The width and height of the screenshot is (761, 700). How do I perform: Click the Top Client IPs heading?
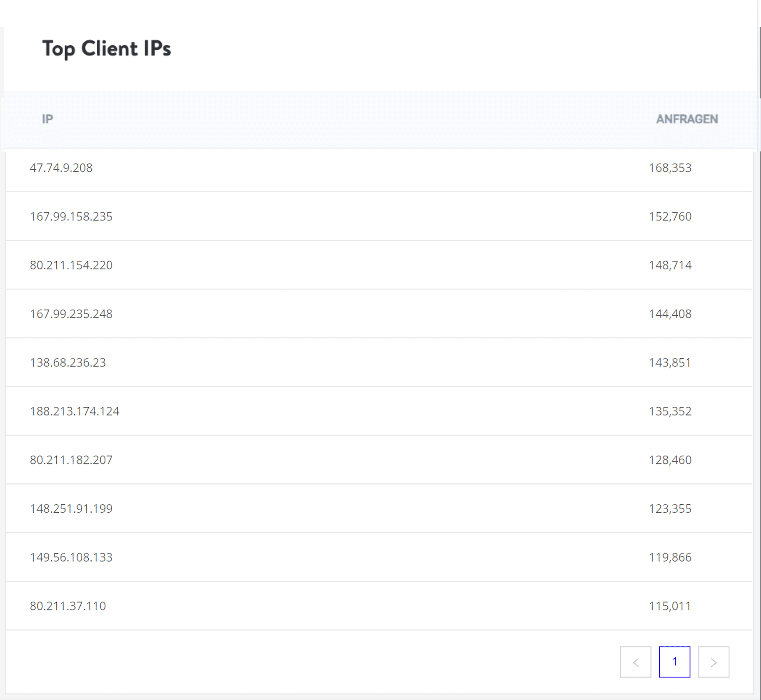click(106, 48)
